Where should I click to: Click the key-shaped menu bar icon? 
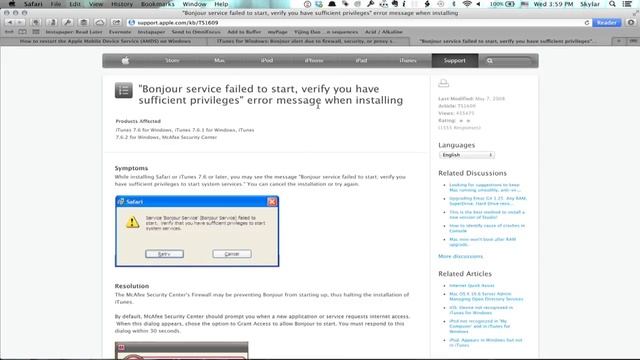[371, 4]
